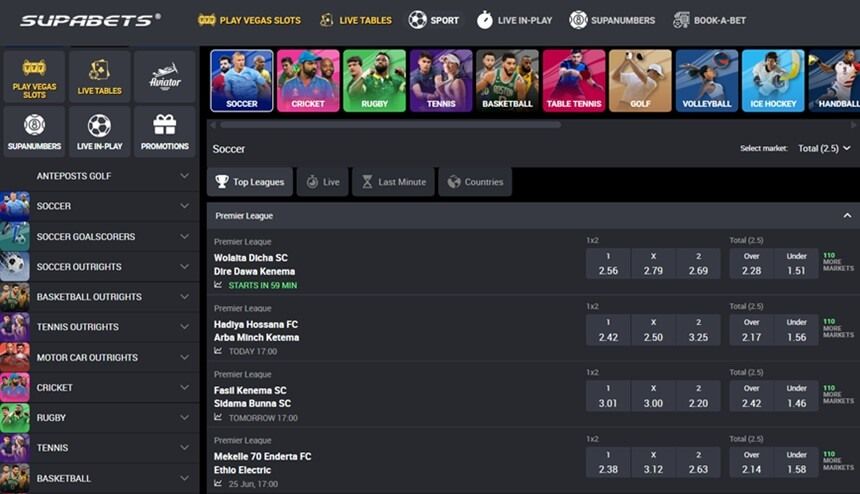Switch to the Top Leagues tab
This screenshot has width=860, height=494.
250,182
